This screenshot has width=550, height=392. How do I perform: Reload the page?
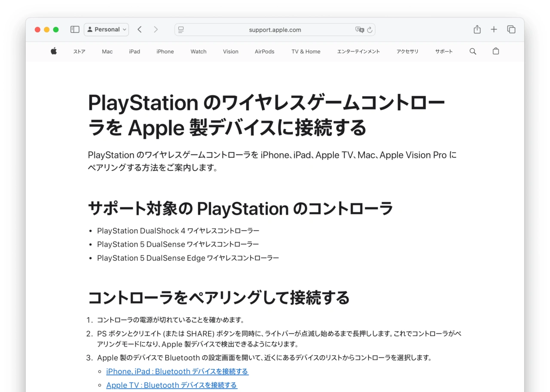click(x=370, y=30)
